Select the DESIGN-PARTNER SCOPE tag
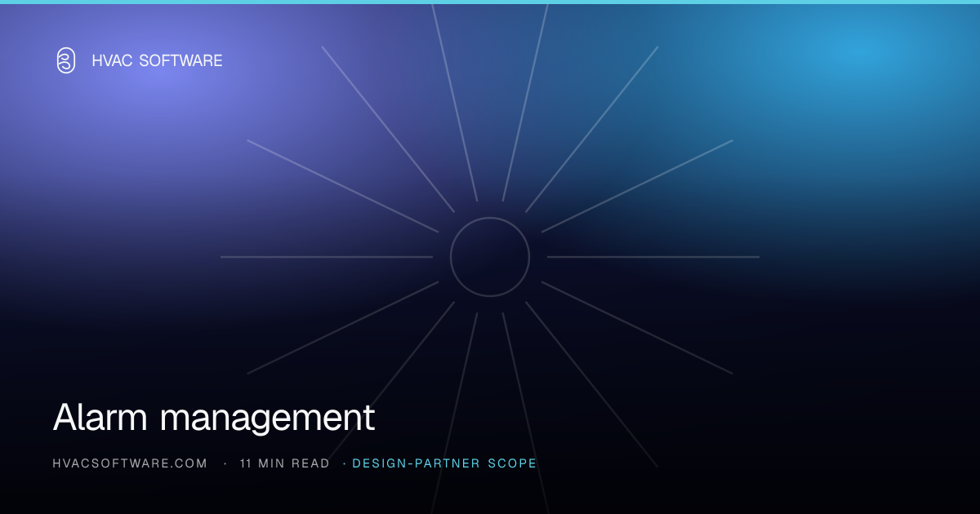Image resolution: width=980 pixels, height=514 pixels. pos(445,463)
